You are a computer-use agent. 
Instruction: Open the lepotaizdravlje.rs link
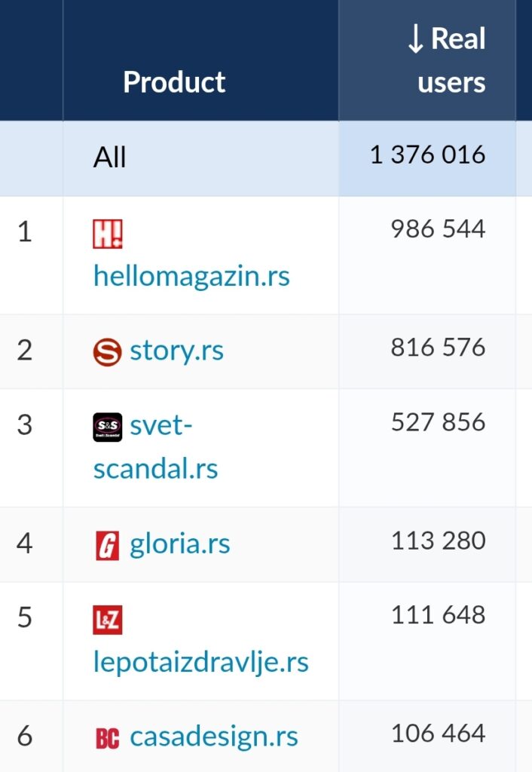tap(200, 662)
